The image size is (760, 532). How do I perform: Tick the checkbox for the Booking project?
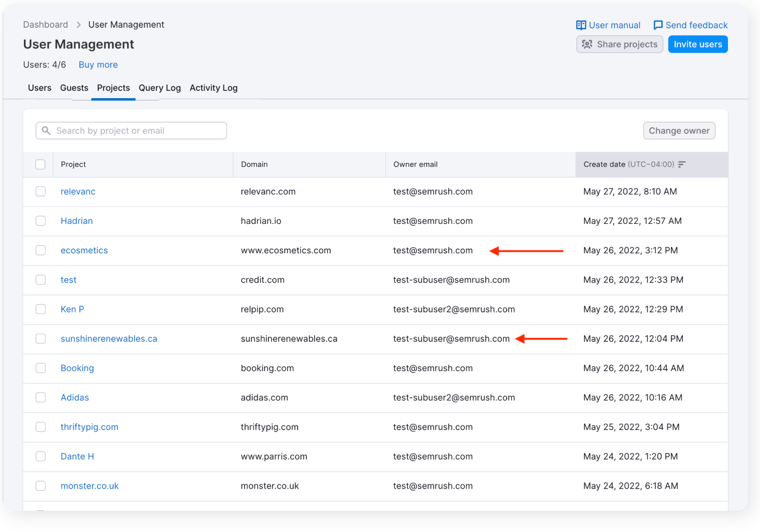tap(40, 368)
